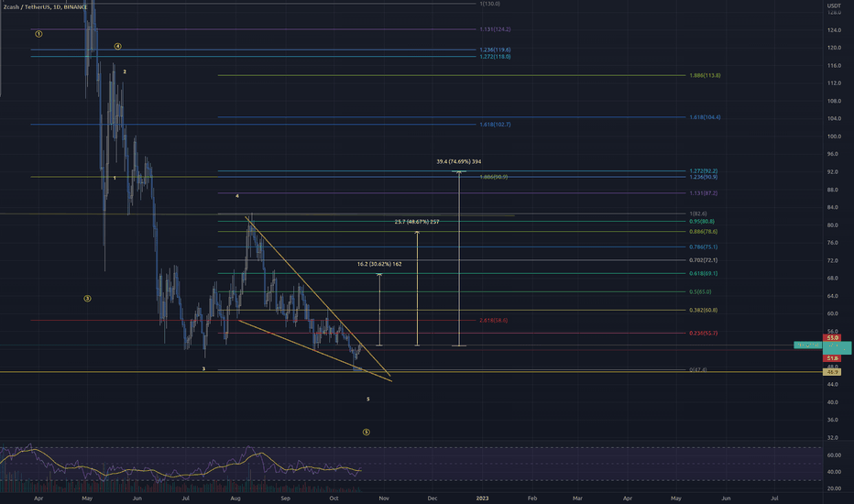Click the red 51.8 price tag
The image size is (854, 504).
pos(833,358)
